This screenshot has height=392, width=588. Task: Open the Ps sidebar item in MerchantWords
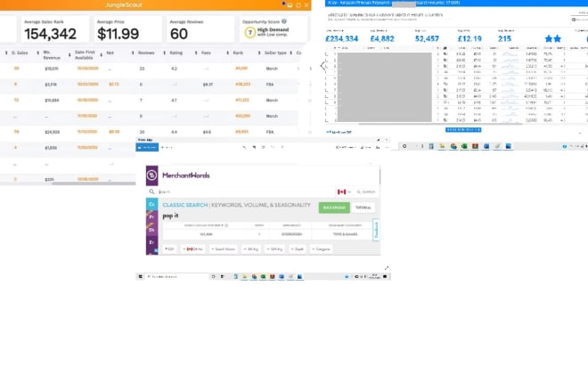pyautogui.click(x=151, y=216)
